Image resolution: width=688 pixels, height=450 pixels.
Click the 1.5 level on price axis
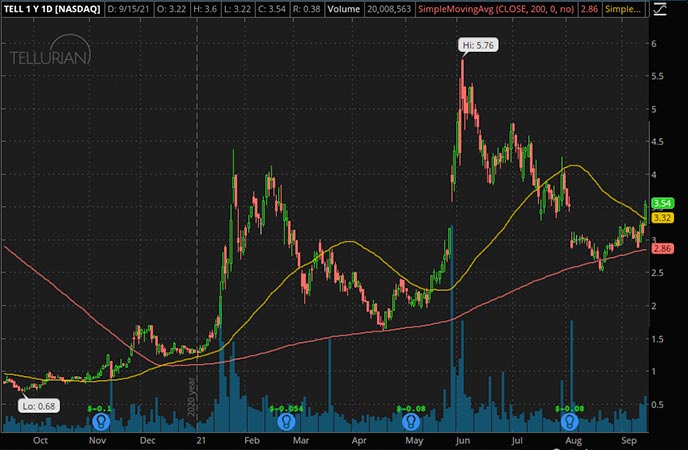pos(657,339)
